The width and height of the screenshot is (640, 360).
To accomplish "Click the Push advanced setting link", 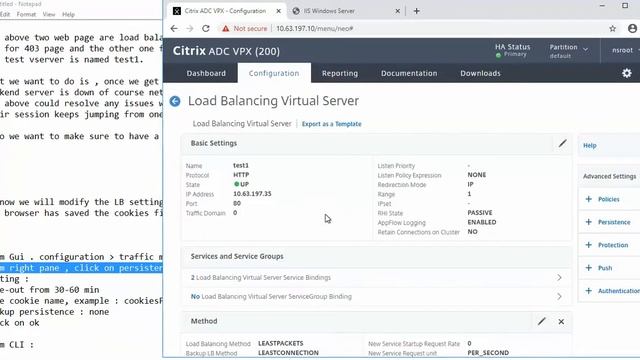I will point(605,268).
